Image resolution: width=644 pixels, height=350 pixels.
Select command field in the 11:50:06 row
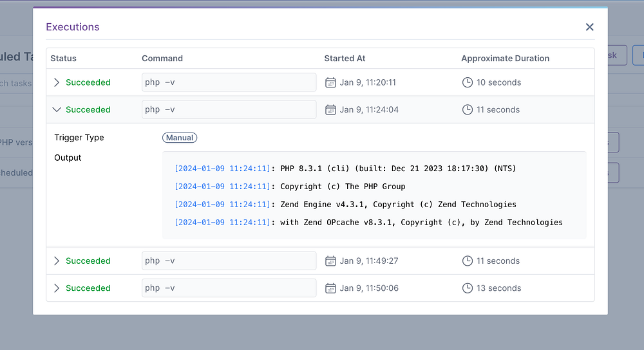pyautogui.click(x=229, y=288)
